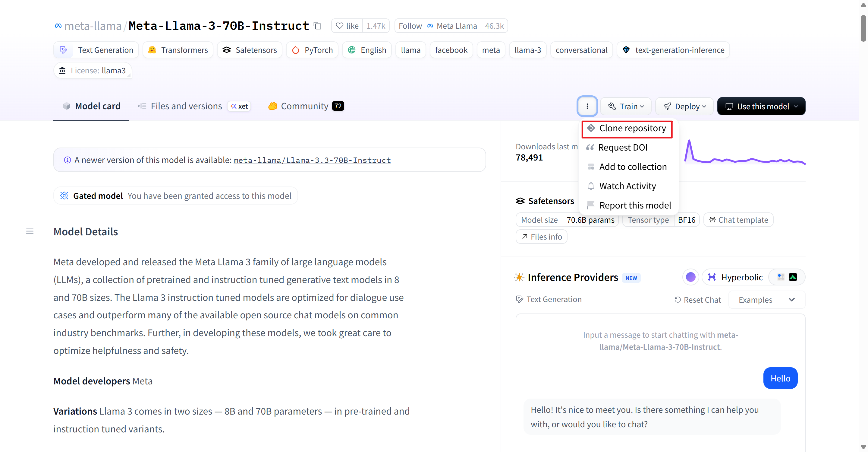Viewport: 868px width, 452px height.
Task: Click the heart like icon
Action: tap(340, 26)
